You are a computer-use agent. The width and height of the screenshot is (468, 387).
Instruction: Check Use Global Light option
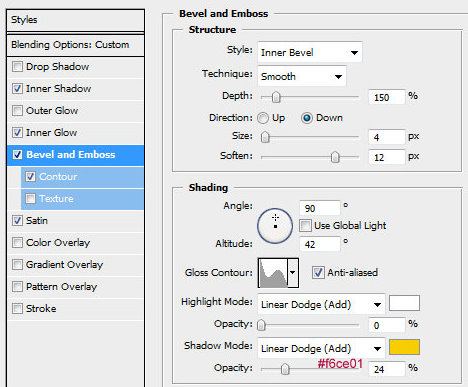tap(305, 226)
